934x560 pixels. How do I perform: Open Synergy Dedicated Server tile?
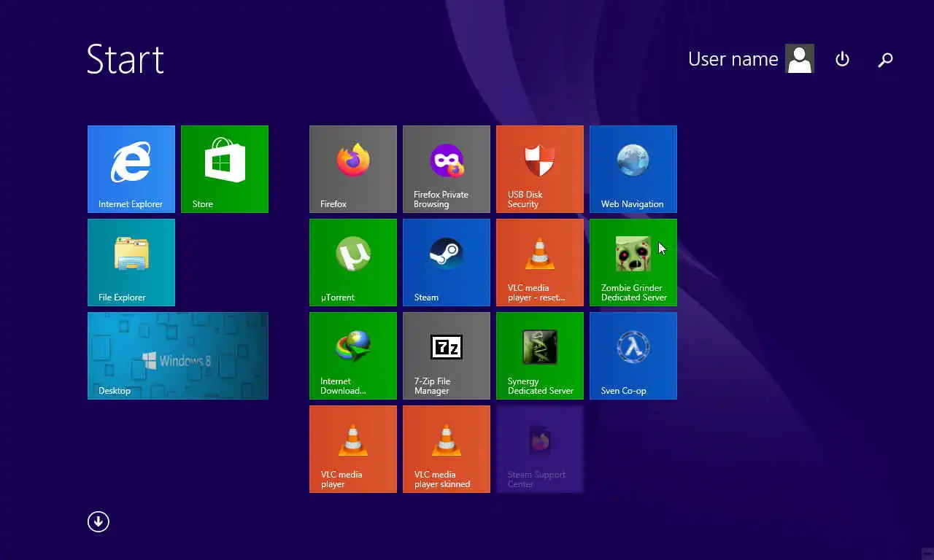[x=540, y=356]
